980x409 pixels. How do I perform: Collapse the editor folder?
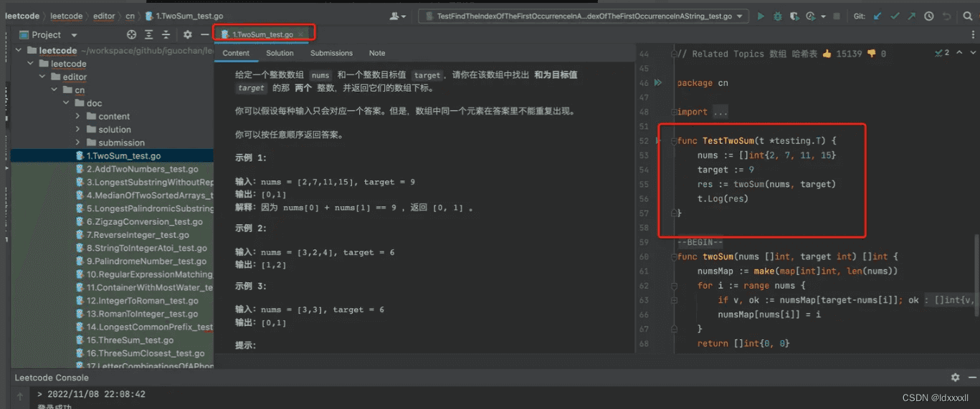pos(42,77)
